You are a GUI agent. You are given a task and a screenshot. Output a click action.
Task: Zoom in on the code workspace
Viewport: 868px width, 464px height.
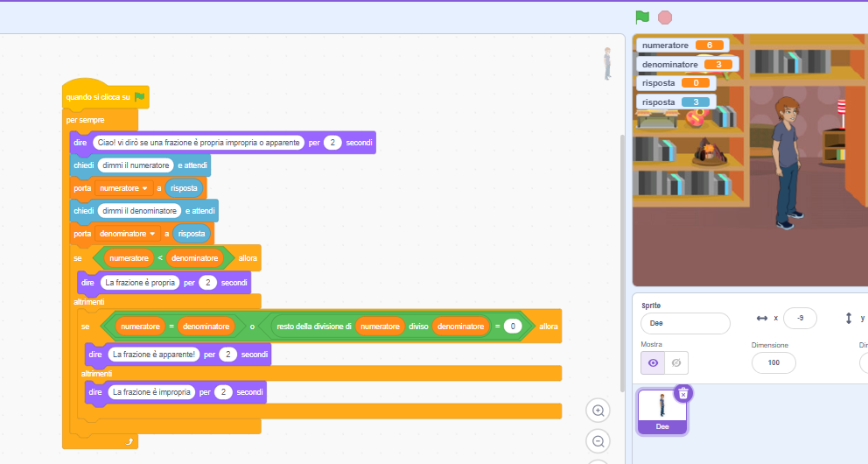pos(598,411)
